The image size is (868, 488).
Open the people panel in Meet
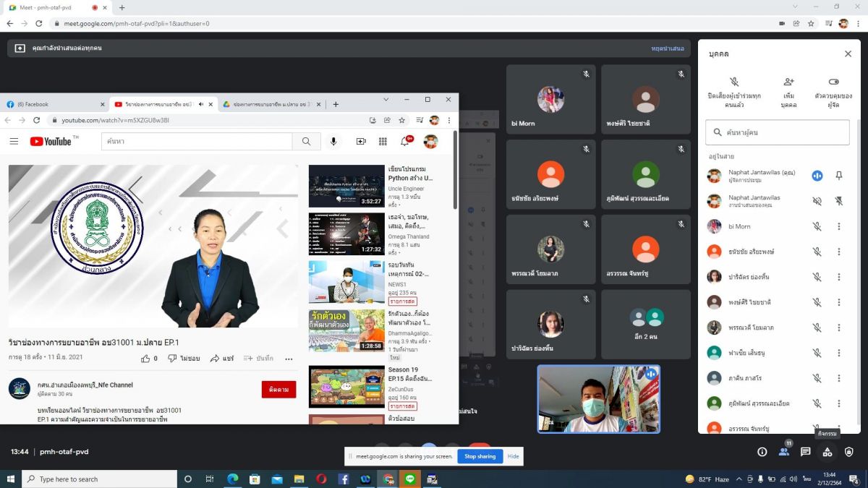pyautogui.click(x=783, y=452)
